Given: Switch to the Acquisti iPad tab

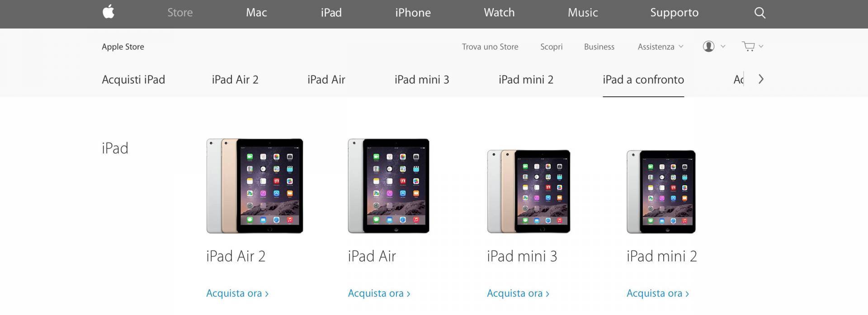Looking at the screenshot, I should click(133, 80).
